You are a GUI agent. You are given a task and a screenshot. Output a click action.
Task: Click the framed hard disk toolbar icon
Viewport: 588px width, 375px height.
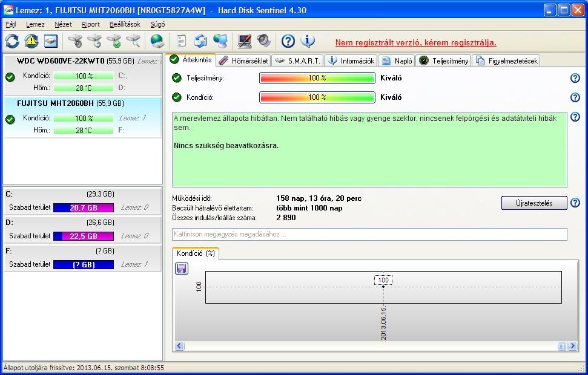click(51, 41)
